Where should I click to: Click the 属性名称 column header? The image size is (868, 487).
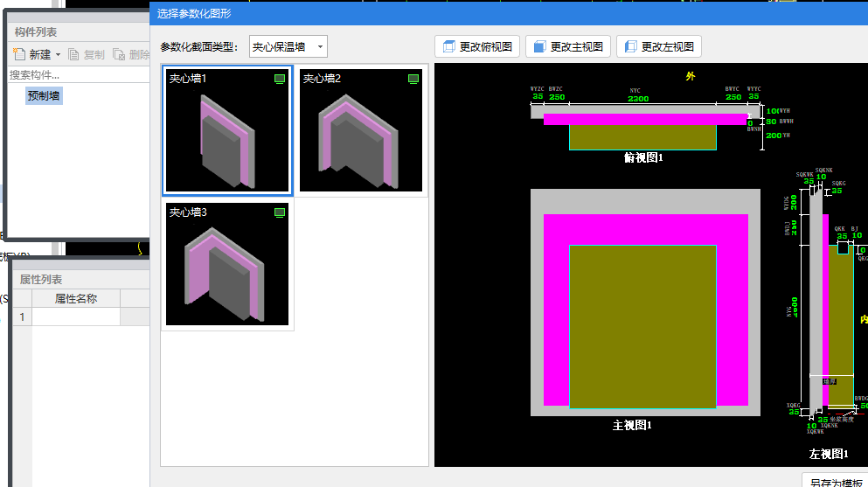[x=76, y=299]
